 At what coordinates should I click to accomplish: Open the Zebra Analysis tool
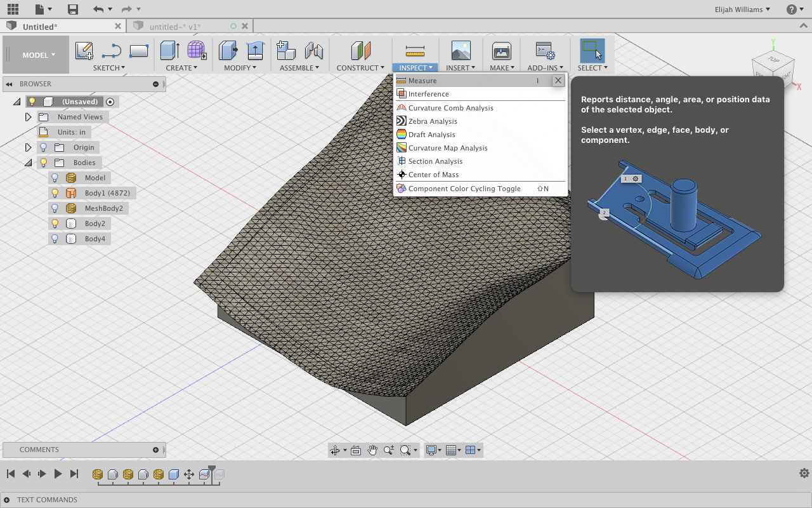431,121
